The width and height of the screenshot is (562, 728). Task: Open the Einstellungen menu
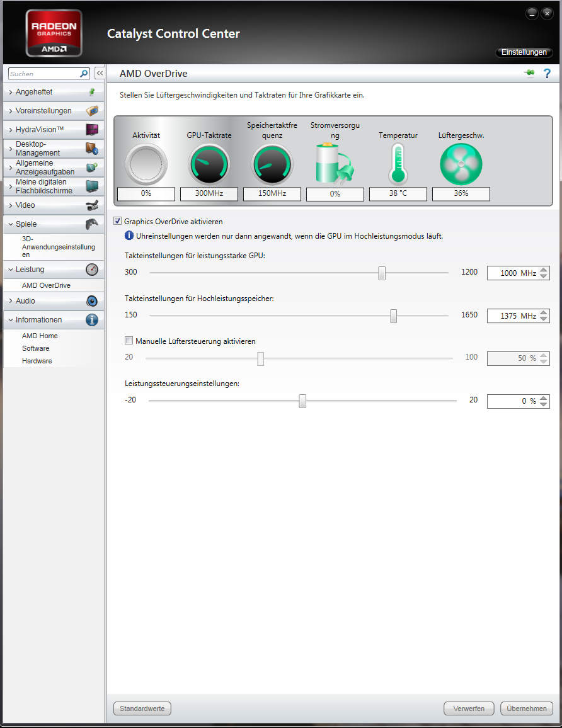pos(524,52)
